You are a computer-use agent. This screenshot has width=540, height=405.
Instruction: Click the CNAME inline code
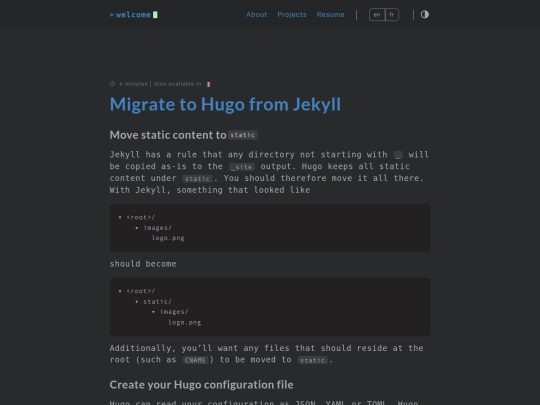click(195, 360)
